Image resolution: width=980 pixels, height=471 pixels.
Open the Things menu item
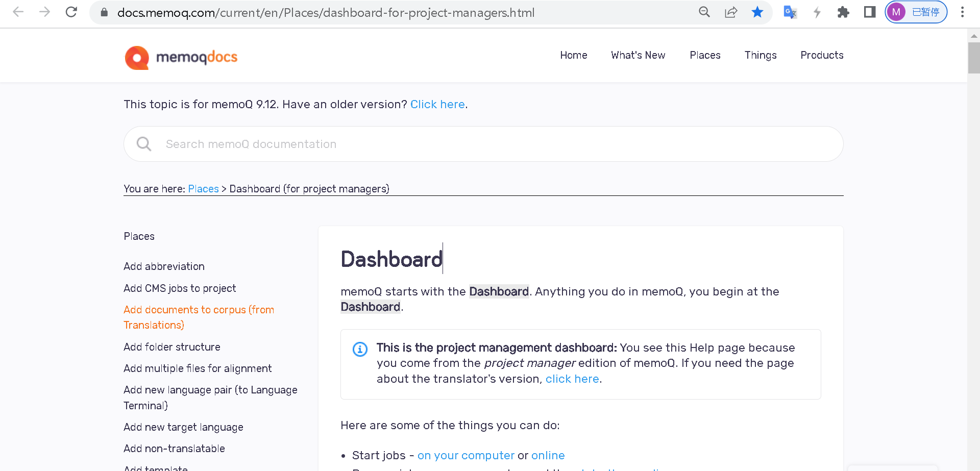(761, 55)
